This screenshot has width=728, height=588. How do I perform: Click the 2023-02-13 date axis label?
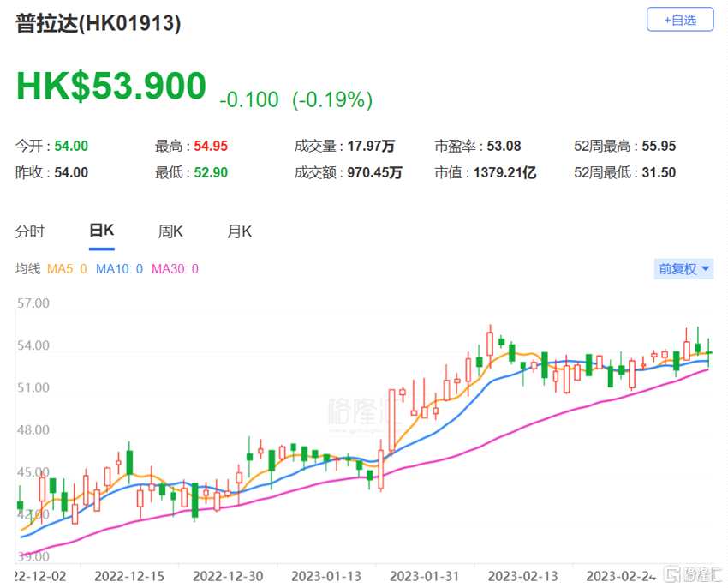tap(522, 576)
